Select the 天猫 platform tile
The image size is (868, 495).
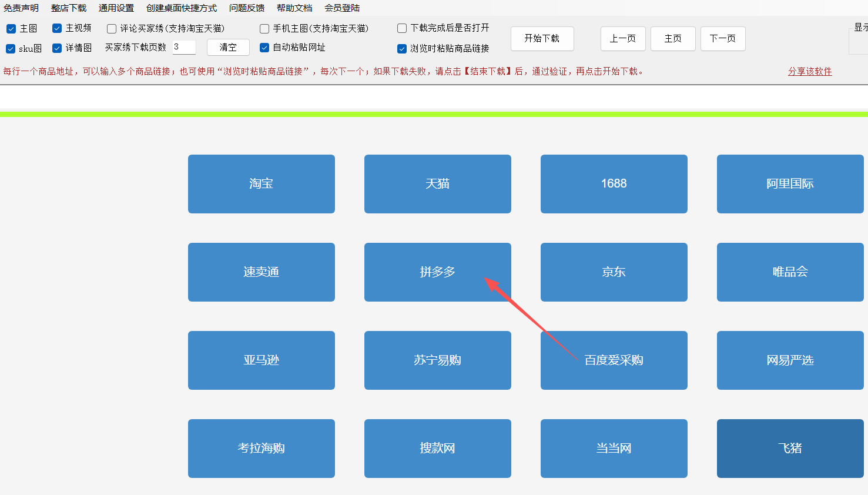[x=438, y=184]
